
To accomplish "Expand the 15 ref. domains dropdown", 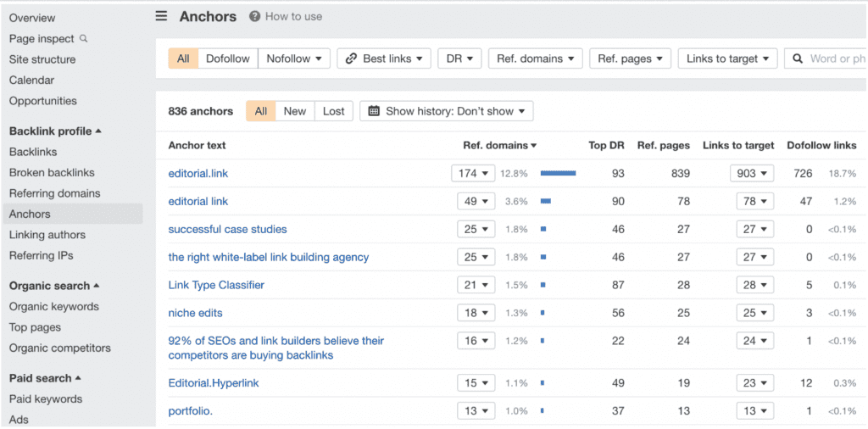I will (x=476, y=383).
